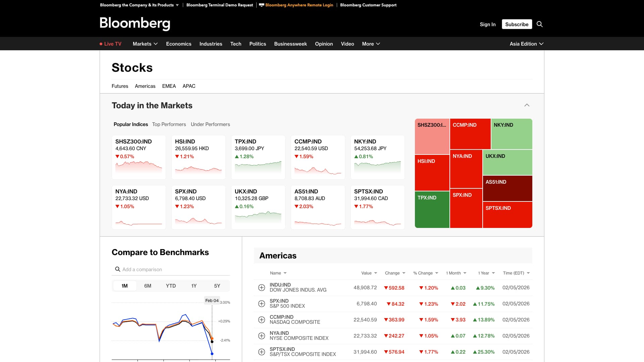Click plus icon for S&P/TSX COMPOSITE INDEX
This screenshot has width=644, height=362.
click(262, 352)
